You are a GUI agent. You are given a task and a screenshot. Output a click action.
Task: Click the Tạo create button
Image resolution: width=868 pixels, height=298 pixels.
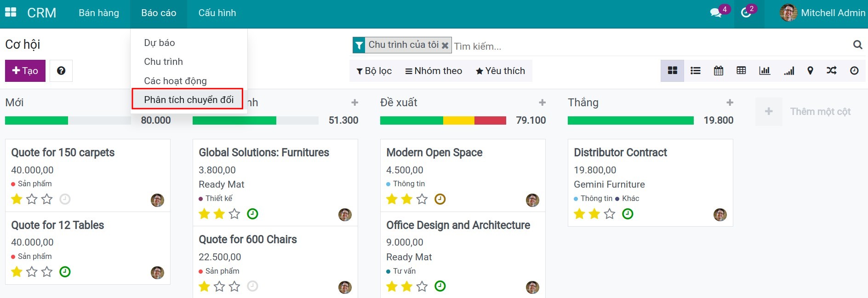[x=25, y=71]
